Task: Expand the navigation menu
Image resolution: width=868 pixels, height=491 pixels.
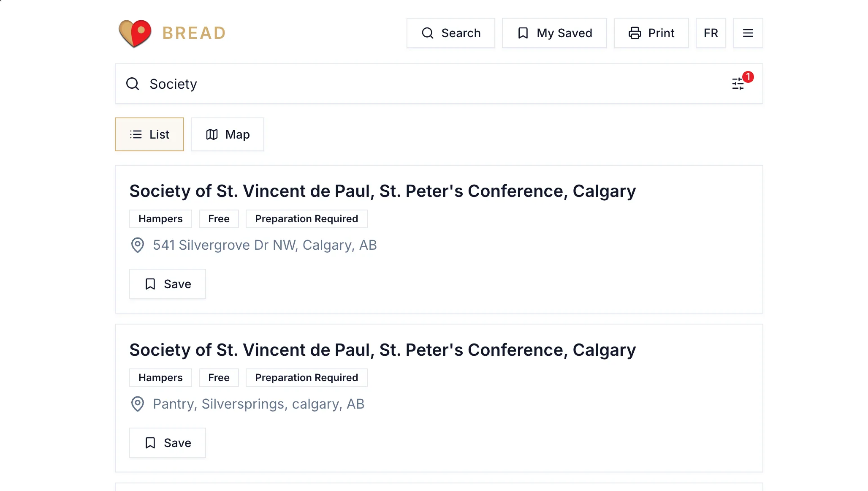Action: click(748, 33)
